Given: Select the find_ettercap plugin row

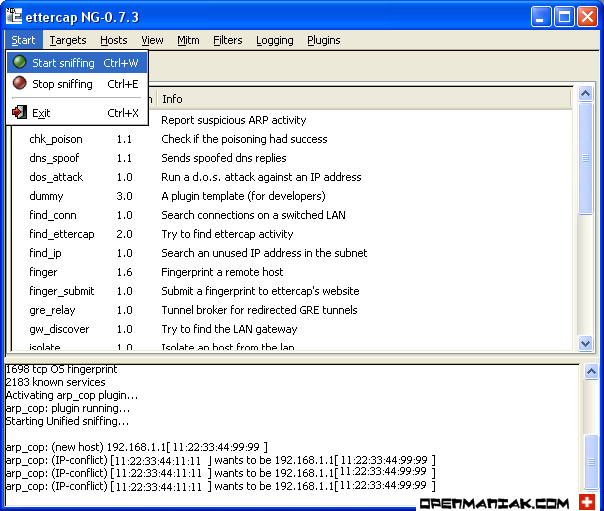Looking at the screenshot, I should click(x=292, y=234).
